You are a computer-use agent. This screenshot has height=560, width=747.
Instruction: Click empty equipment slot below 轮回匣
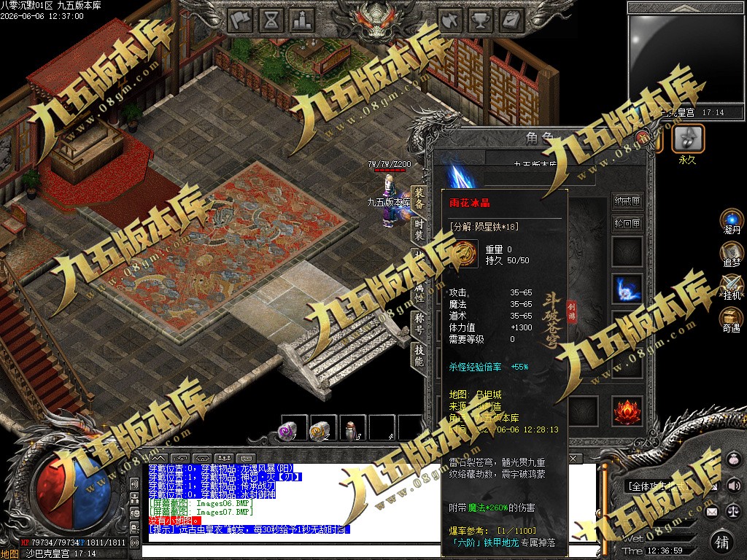pyautogui.click(x=627, y=252)
